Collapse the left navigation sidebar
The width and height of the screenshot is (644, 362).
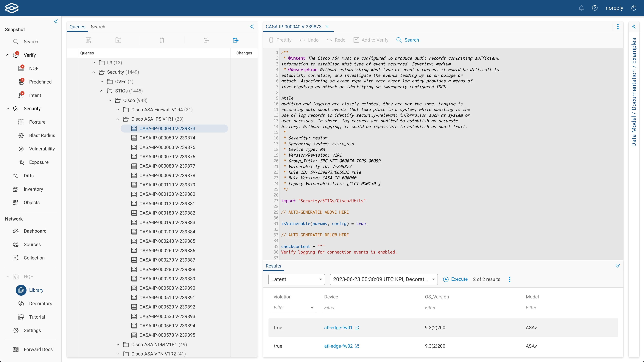[56, 21]
